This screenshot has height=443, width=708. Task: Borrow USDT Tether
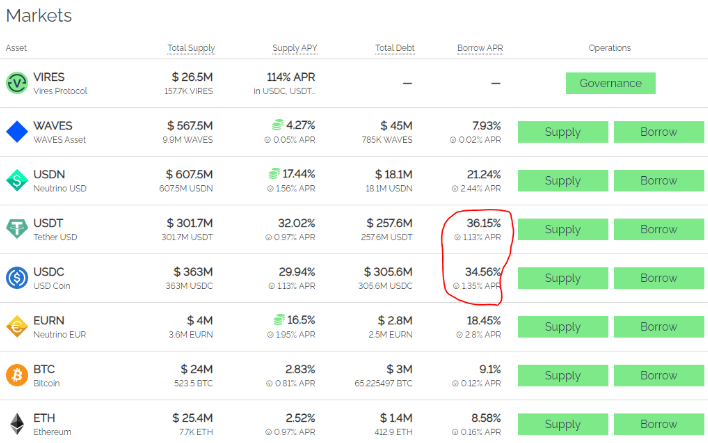[x=659, y=229]
